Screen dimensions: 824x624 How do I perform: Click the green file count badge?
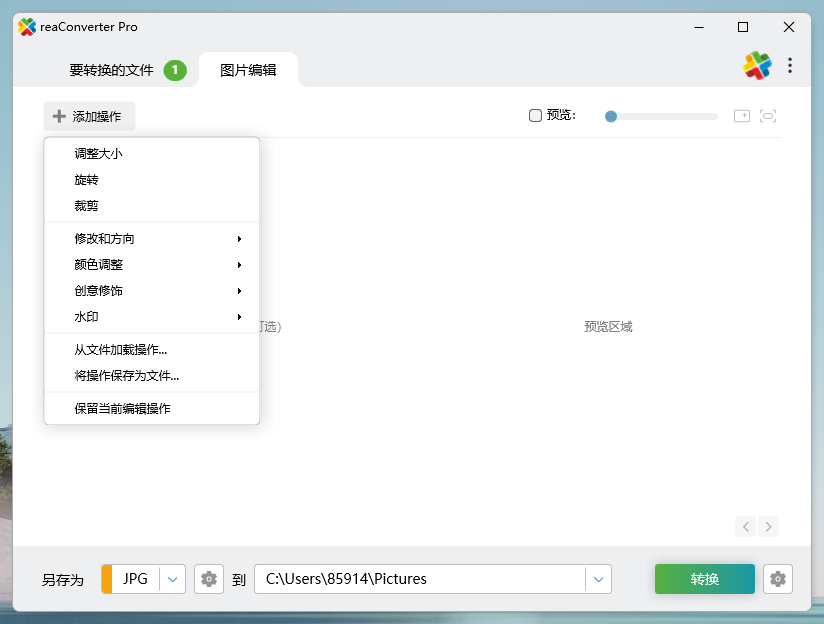tap(175, 70)
